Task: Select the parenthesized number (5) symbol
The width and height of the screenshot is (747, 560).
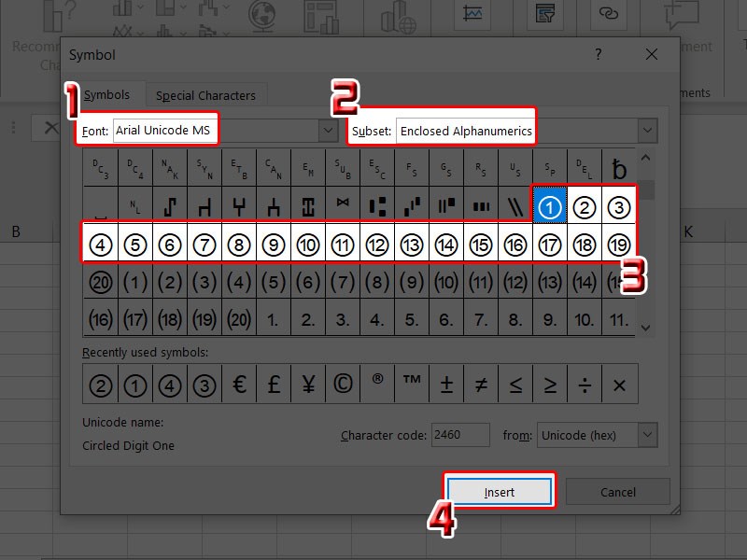Action: point(274,281)
